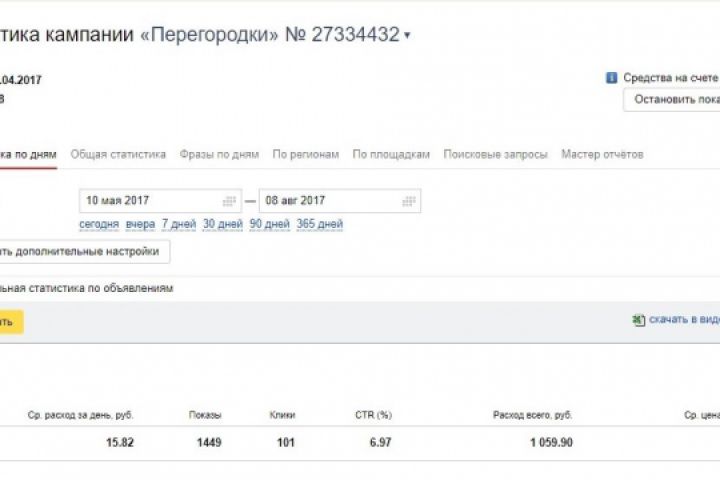720x480 pixels.
Task: Open «Поисковые запросы» tab
Action: coord(495,154)
